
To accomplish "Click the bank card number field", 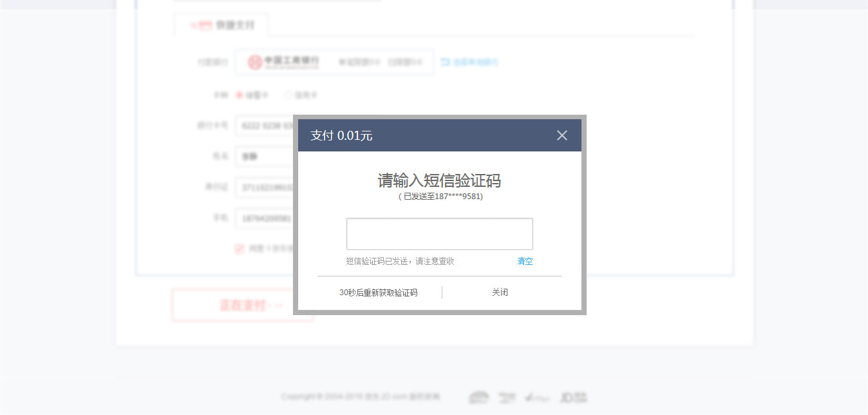I will coord(264,126).
